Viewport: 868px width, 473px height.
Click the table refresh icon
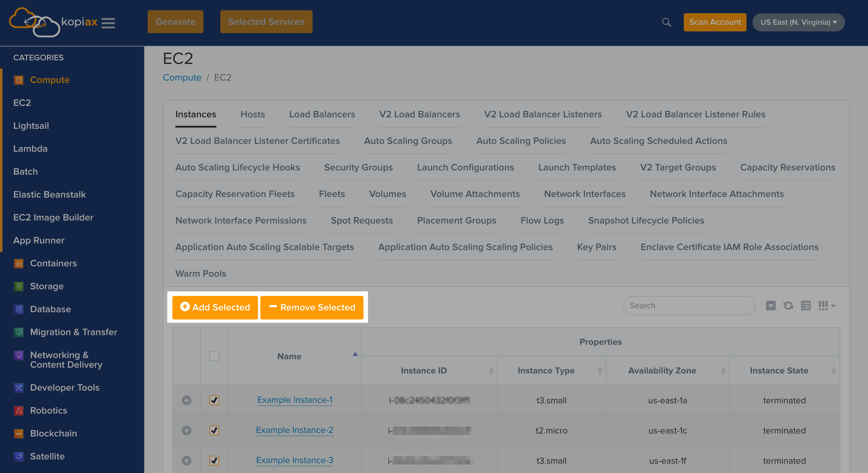788,306
